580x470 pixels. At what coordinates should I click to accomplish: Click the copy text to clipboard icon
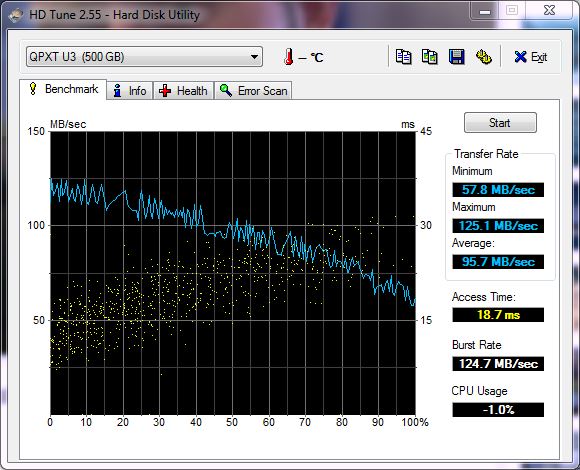pyautogui.click(x=403, y=57)
